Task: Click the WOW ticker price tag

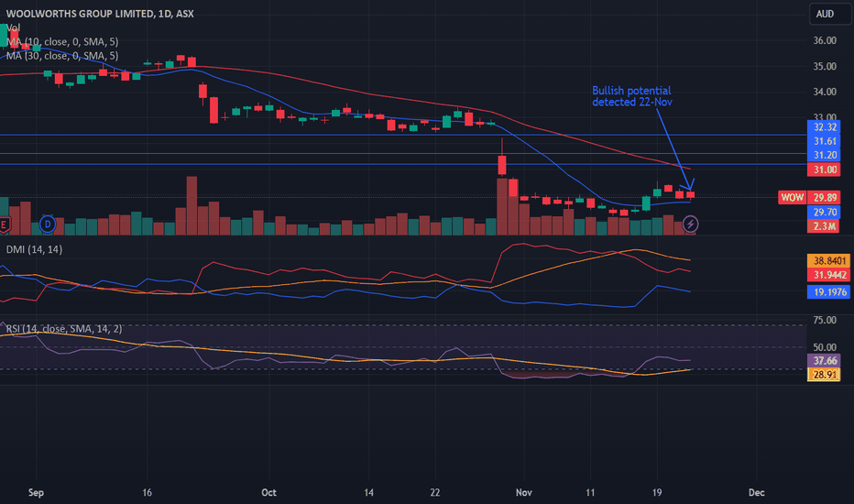Action: pos(792,197)
